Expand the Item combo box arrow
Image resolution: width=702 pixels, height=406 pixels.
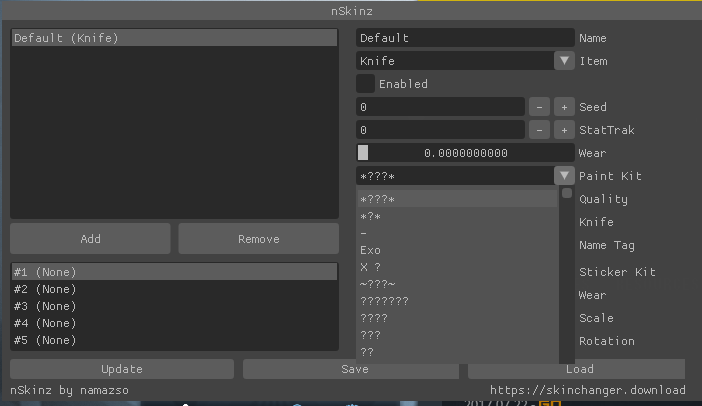tap(564, 61)
